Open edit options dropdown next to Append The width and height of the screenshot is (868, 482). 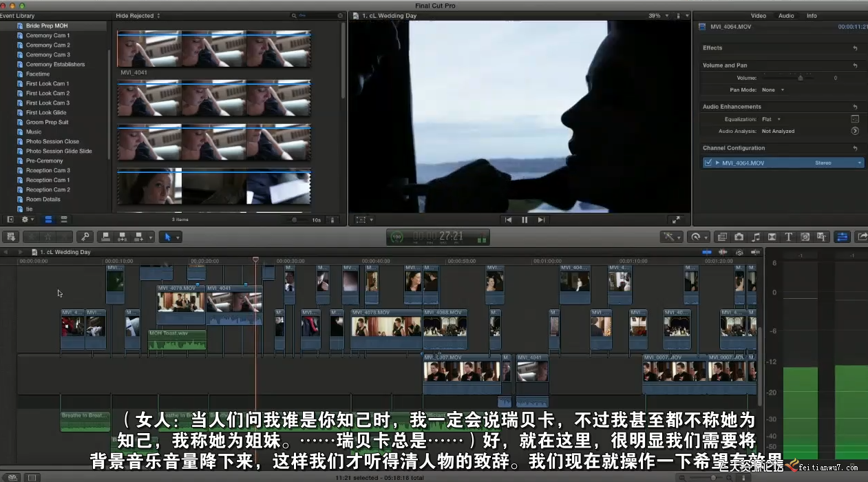point(151,237)
